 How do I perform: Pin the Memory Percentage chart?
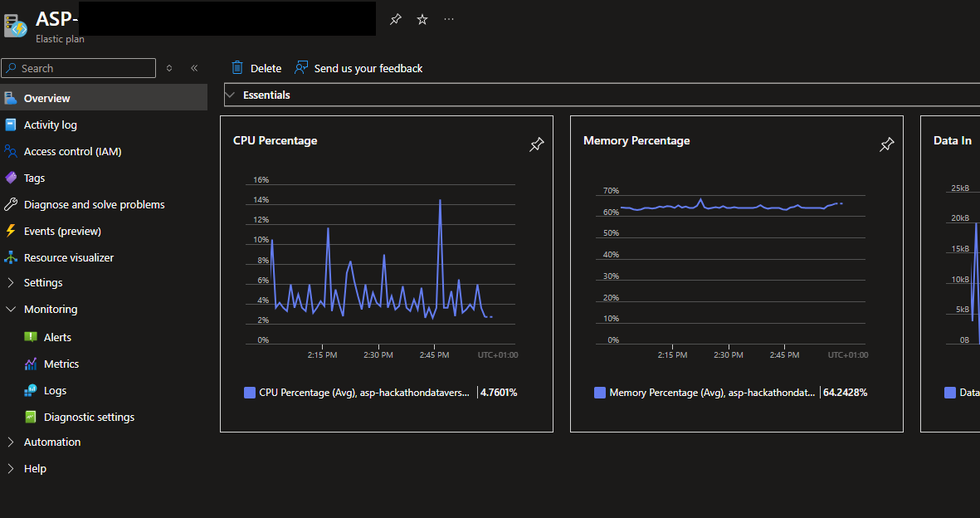pos(886,144)
